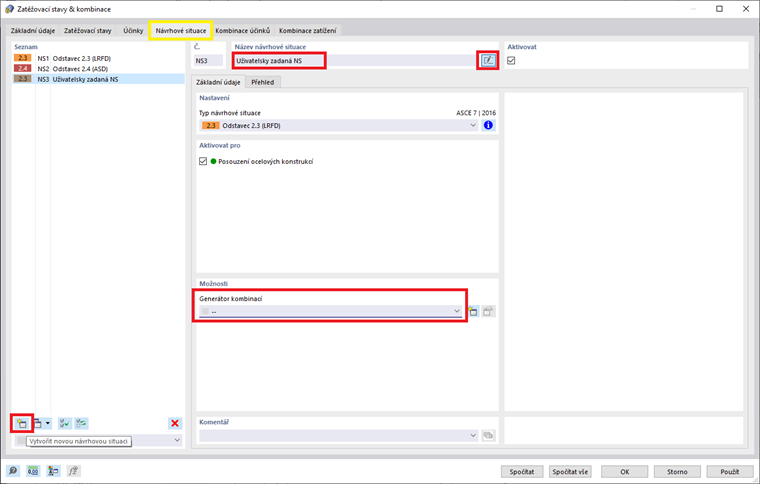Delete the selected design situation with the red X
Screen dimensions: 760x484
point(175,423)
